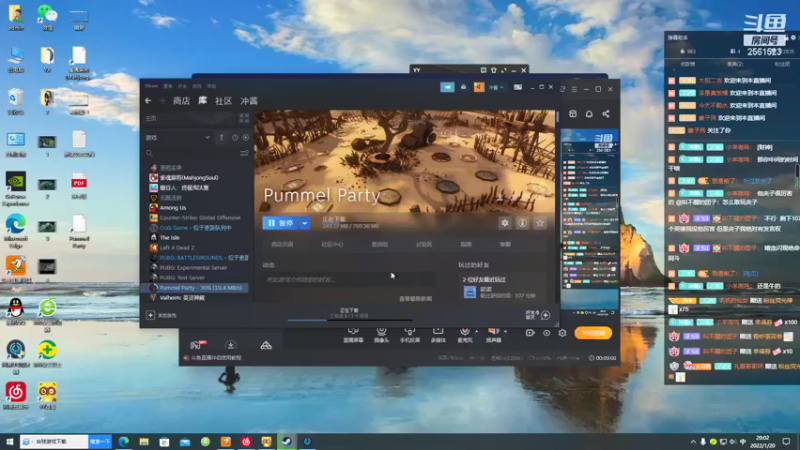Open Pummel Party settings gear icon
This screenshot has width=800, height=450.
click(x=505, y=223)
